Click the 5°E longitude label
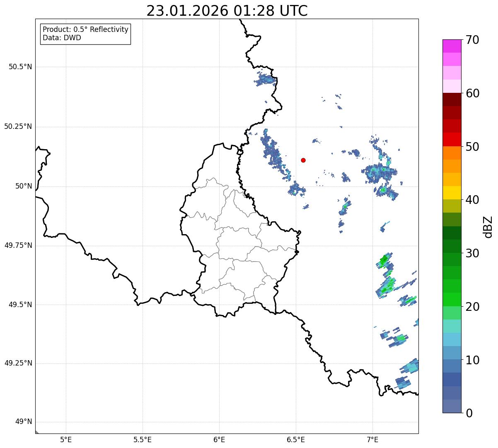This screenshot has height=448, width=498. (x=66, y=440)
